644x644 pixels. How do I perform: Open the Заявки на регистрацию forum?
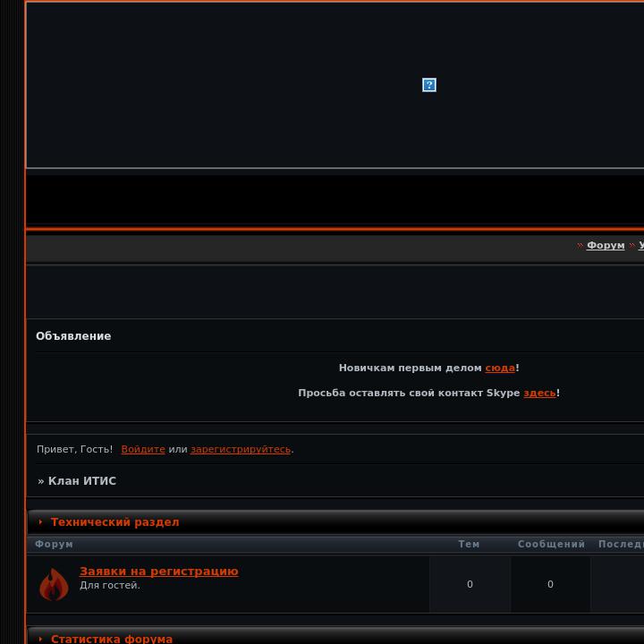158,572
